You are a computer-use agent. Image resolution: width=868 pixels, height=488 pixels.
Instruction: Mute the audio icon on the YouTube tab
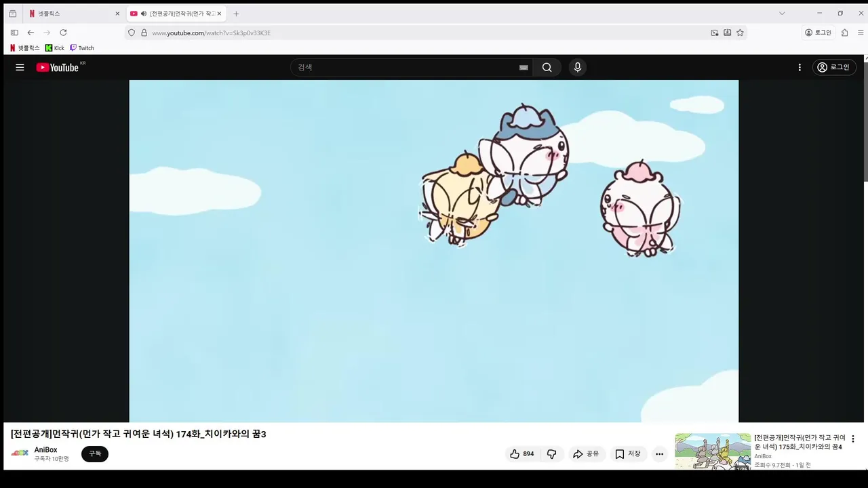click(x=144, y=14)
